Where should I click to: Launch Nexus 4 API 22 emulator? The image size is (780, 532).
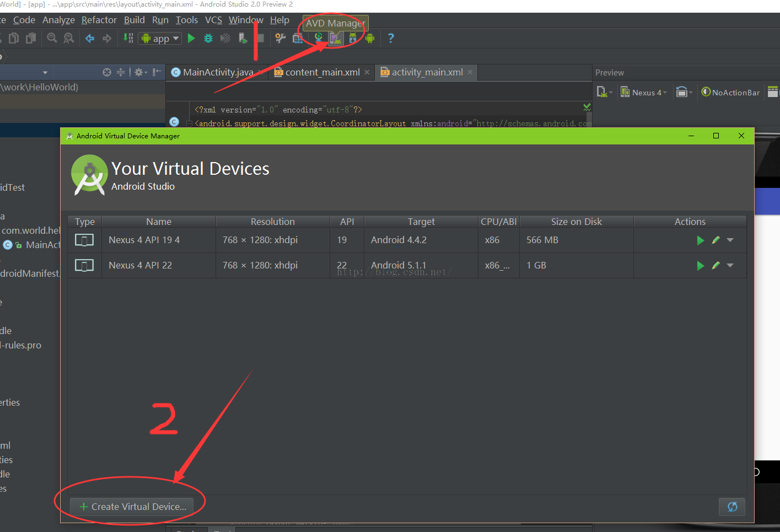[700, 266]
